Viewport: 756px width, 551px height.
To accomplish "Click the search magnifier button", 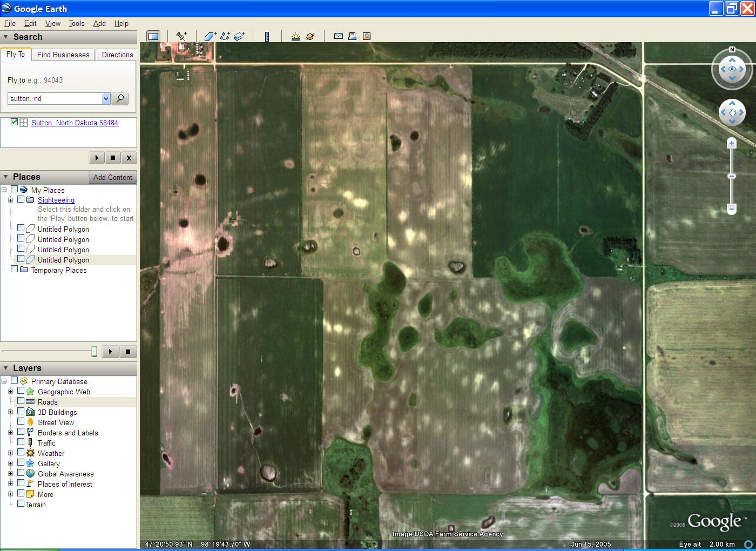I will [x=120, y=98].
